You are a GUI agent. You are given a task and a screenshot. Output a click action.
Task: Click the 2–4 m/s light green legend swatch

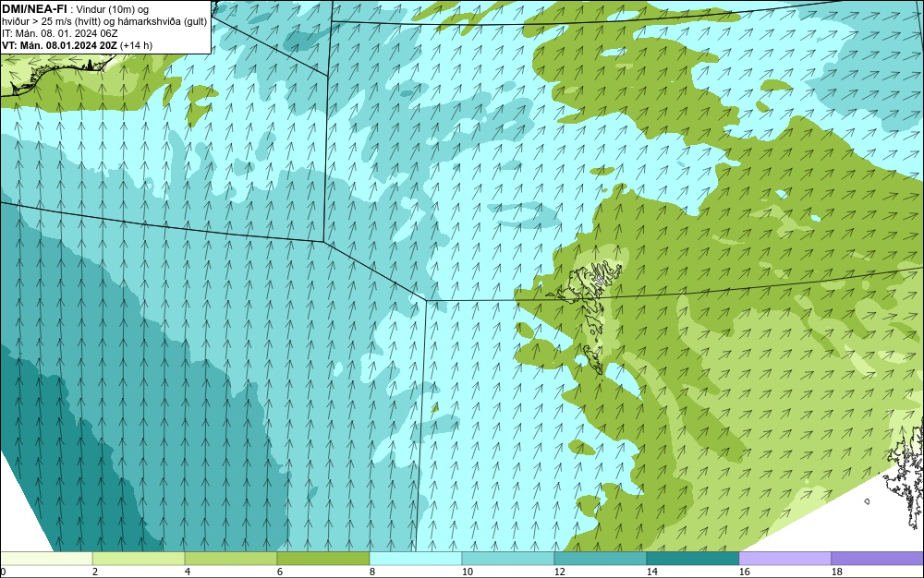[139, 558]
